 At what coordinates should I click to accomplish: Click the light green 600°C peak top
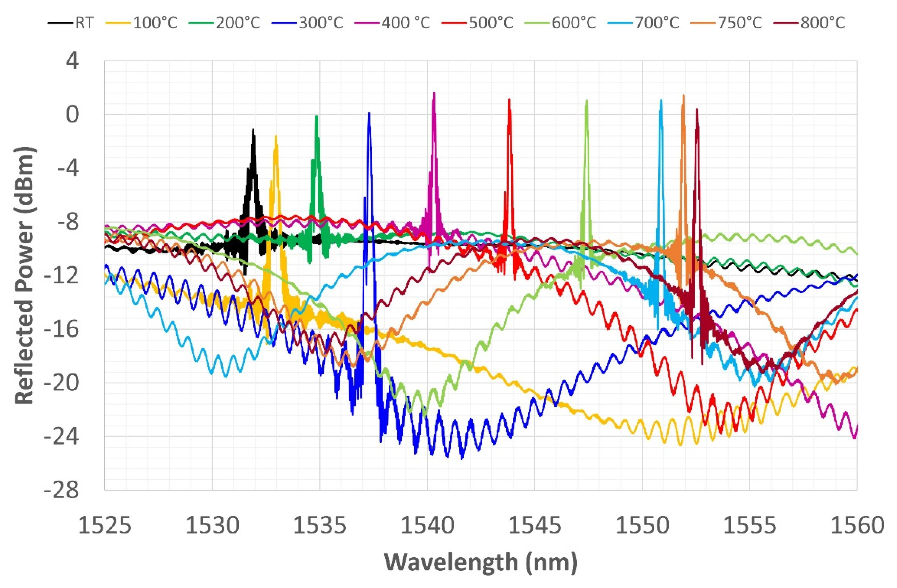point(586,102)
